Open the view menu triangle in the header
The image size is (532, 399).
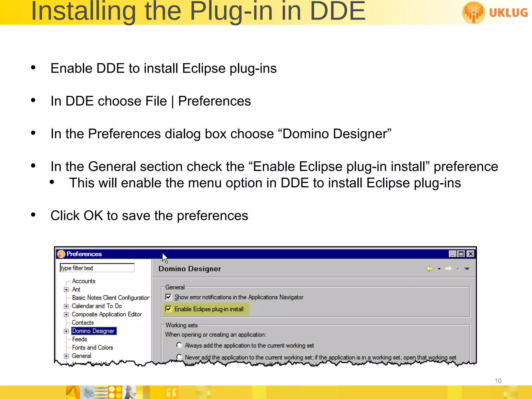[467, 269]
